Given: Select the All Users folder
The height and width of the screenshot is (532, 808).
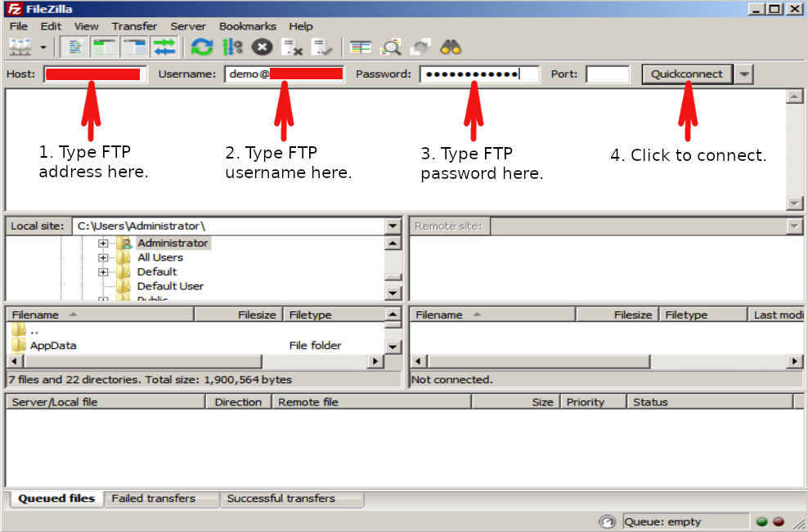Looking at the screenshot, I should pos(160,257).
